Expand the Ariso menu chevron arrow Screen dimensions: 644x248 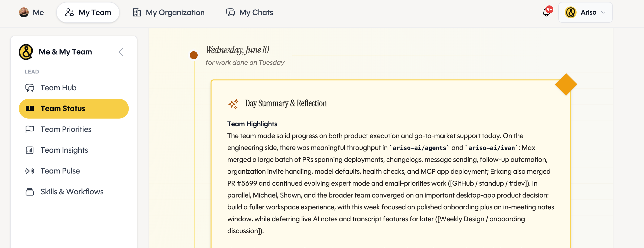tap(603, 12)
